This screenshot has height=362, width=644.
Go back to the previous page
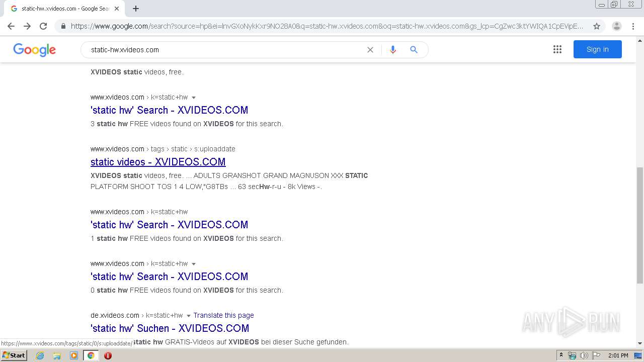click(x=11, y=26)
